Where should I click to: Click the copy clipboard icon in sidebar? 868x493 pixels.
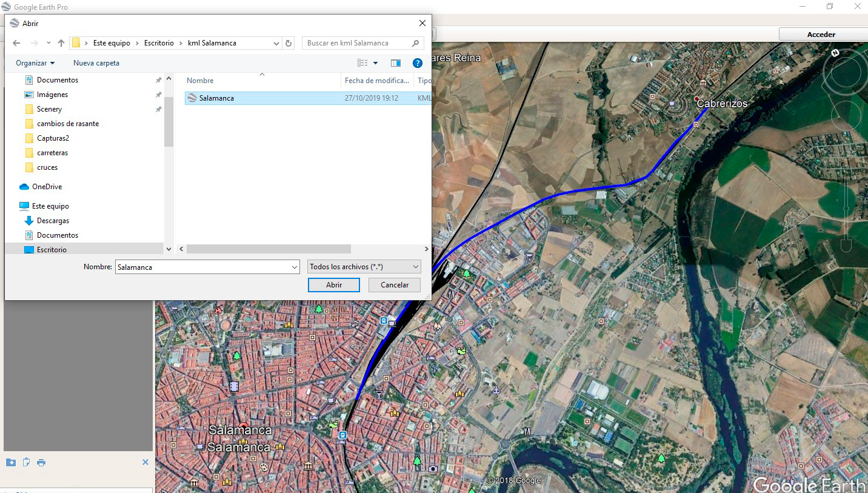26,463
